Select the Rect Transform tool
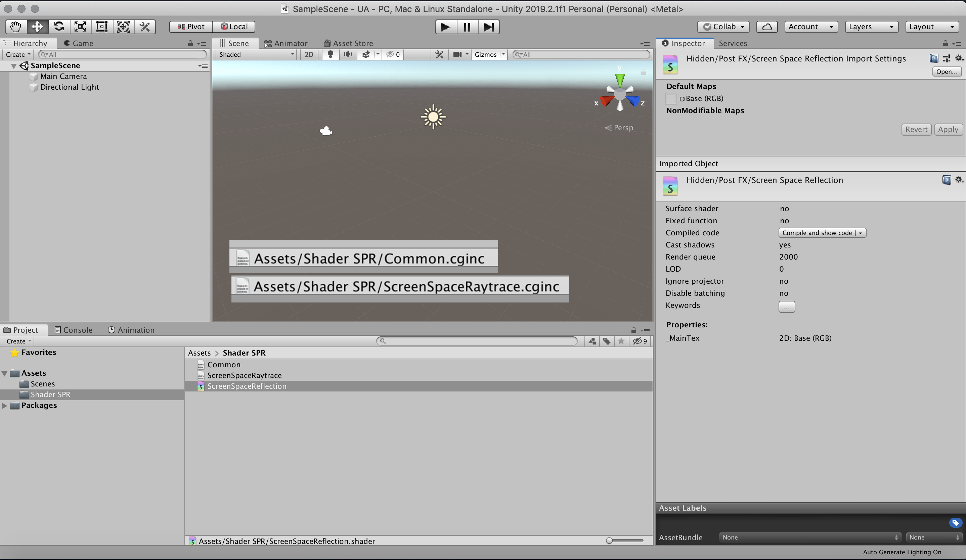The width and height of the screenshot is (966, 560). pyautogui.click(x=101, y=27)
